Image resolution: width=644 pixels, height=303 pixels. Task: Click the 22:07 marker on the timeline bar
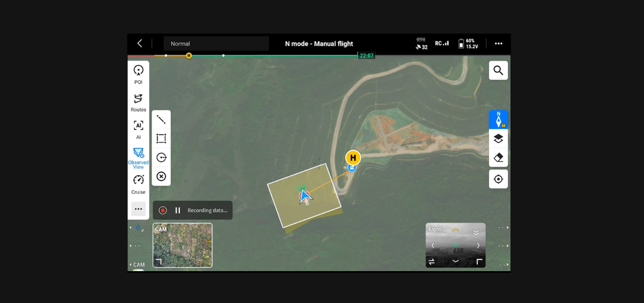click(x=366, y=55)
